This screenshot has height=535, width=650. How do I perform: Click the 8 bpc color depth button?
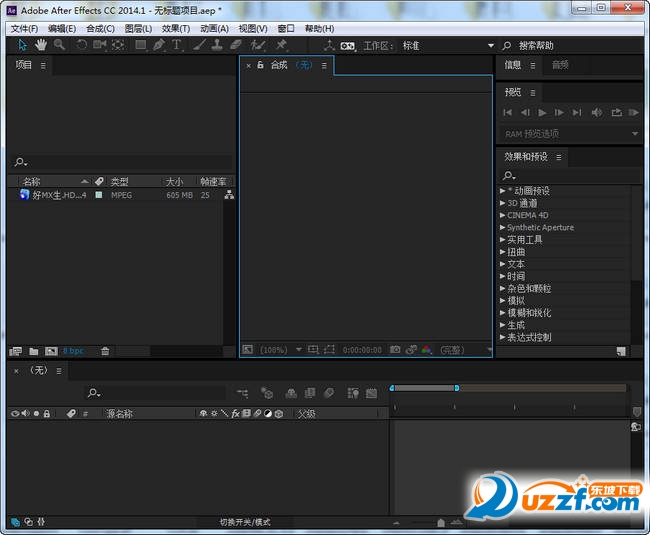point(73,351)
